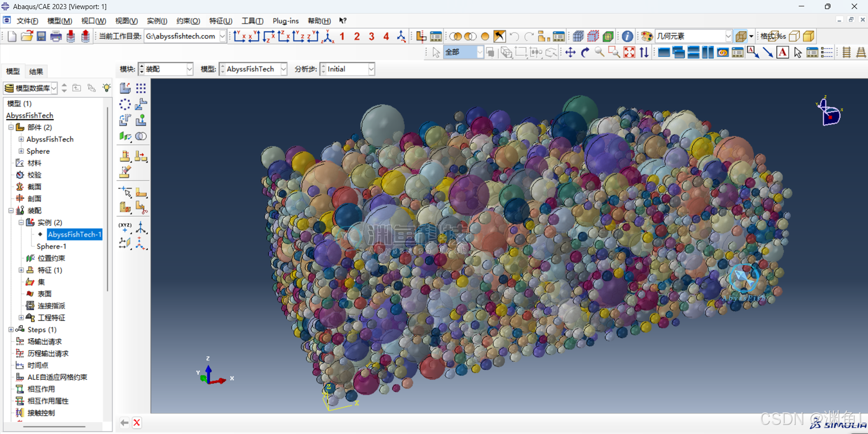Open the Plug-ins menu
This screenshot has width=868, height=434.
(x=286, y=21)
